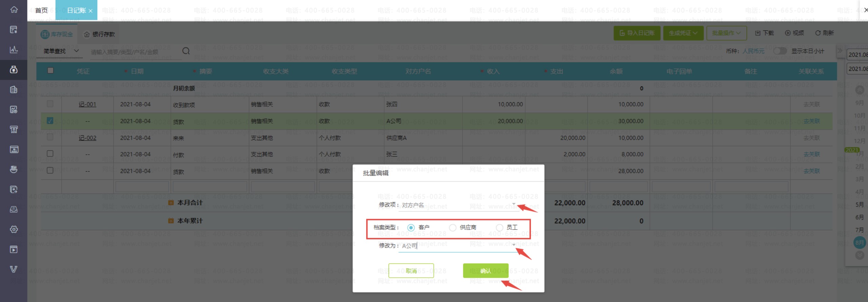Click 去关联 link in 付款 张三 row
This screenshot has height=302, width=868.
(x=812, y=154)
